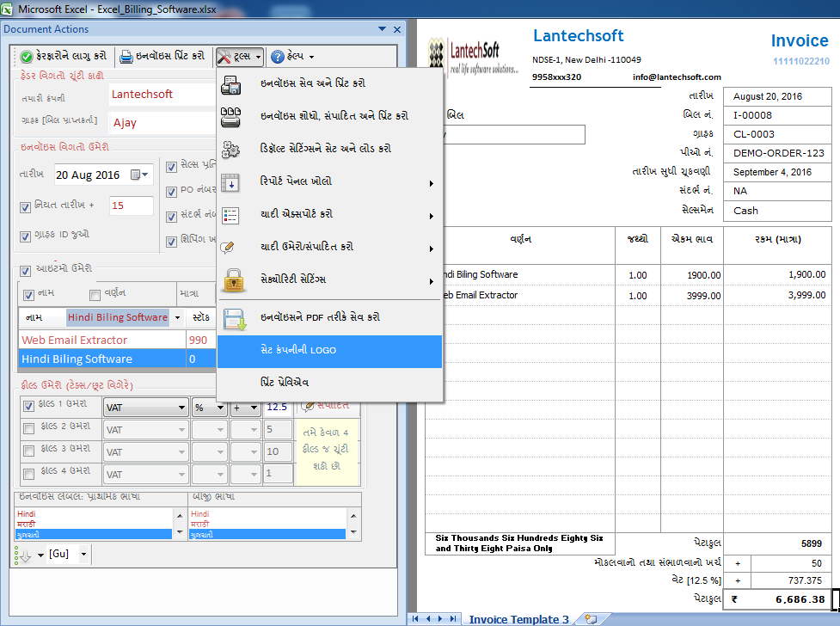
Task: Toggle the add items checkbox
Action: point(25,271)
